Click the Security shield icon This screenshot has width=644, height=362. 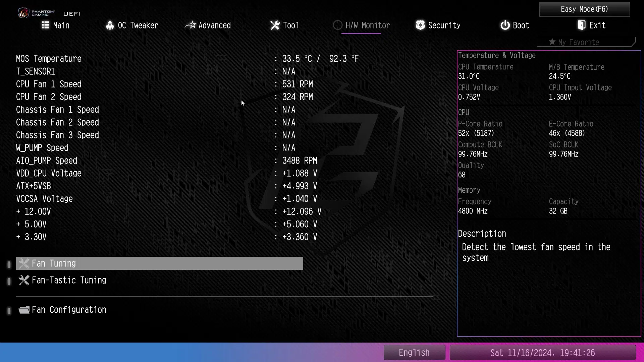click(x=420, y=25)
